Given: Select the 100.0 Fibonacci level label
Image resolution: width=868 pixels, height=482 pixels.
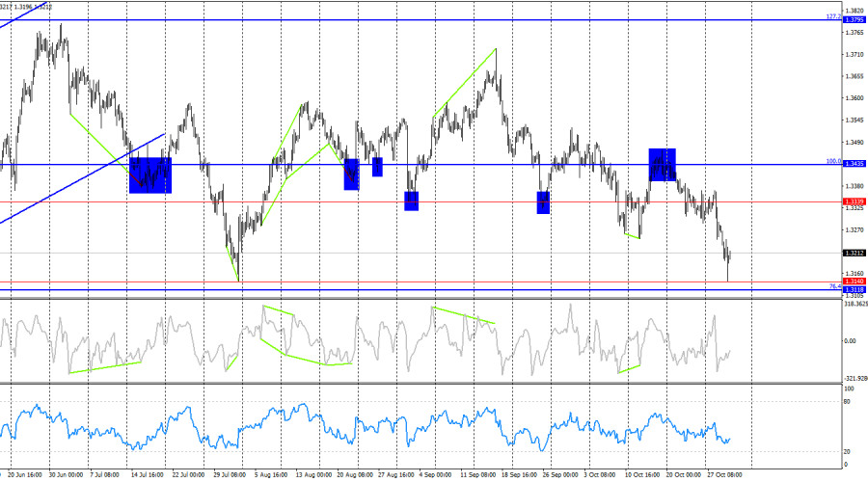Looking at the screenshot, I should tap(831, 161).
